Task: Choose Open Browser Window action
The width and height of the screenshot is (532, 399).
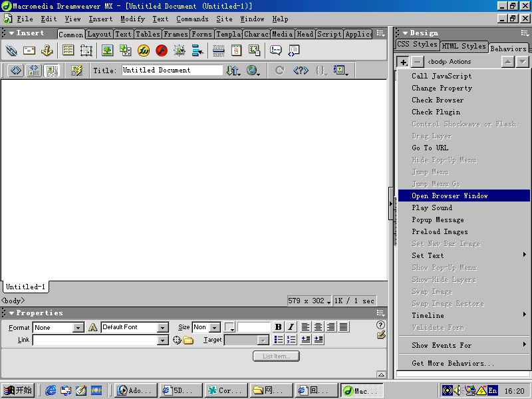Action: coord(464,196)
